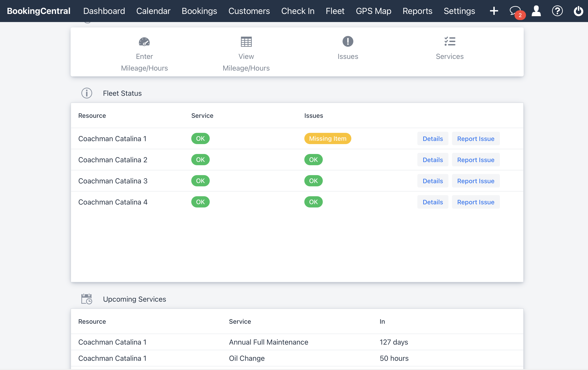Go to the Dashboard menu
The image size is (588, 370).
[x=104, y=11]
